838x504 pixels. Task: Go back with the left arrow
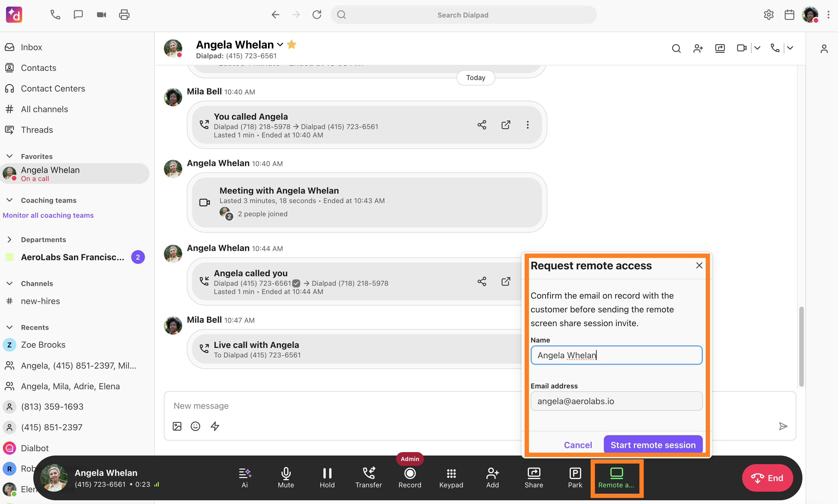pyautogui.click(x=275, y=15)
